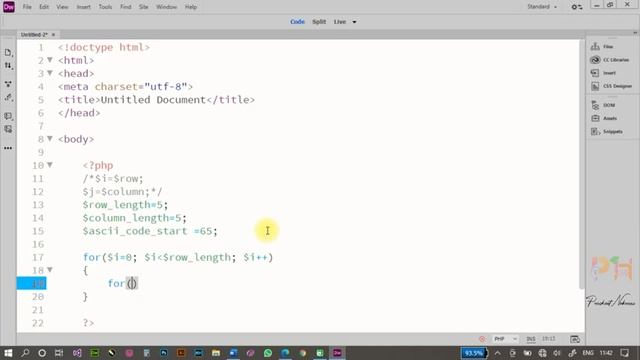This screenshot has height=360, width=640.
Task: Open Task View on the taskbar
Action: (59, 353)
